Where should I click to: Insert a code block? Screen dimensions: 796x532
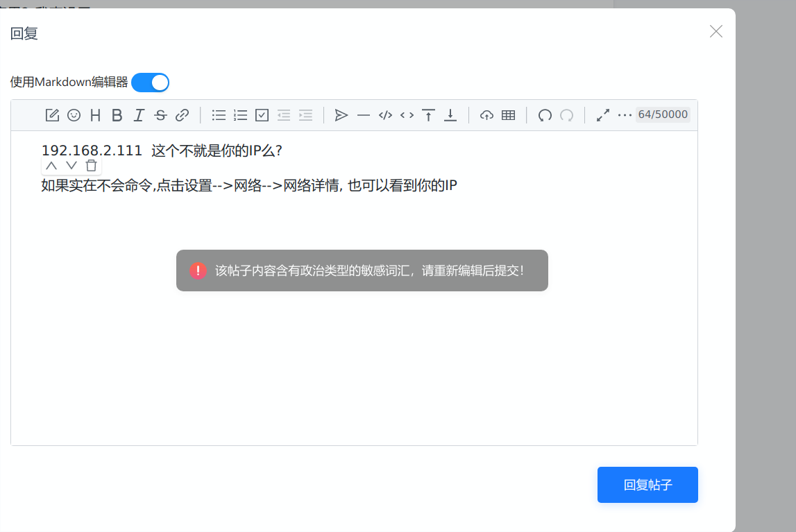point(385,116)
